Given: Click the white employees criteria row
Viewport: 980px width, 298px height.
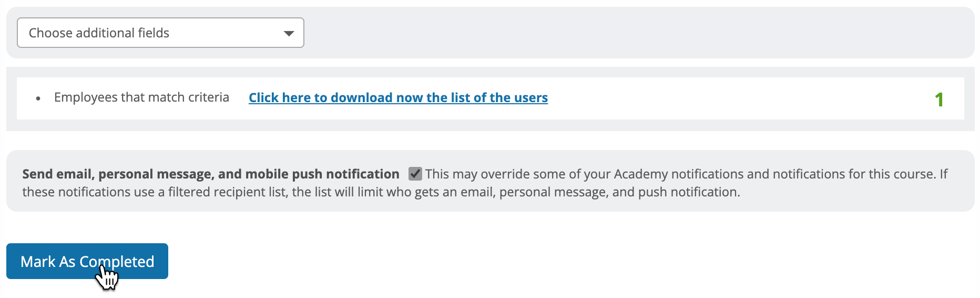Looking at the screenshot, I should pyautogui.click(x=736, y=98).
